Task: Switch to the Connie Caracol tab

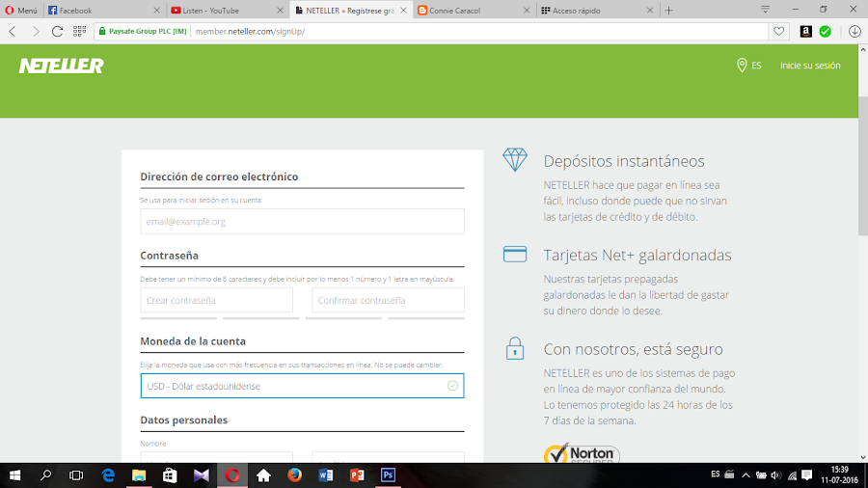Action: (474, 10)
